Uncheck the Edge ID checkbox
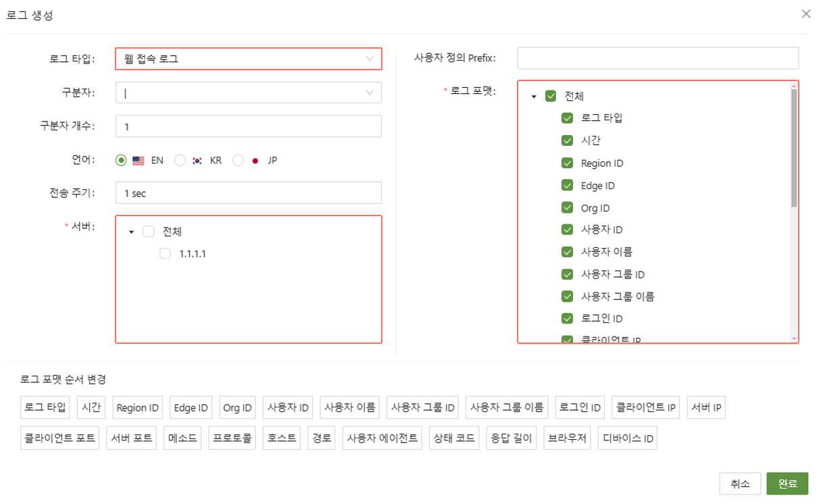Image resolution: width=821 pixels, height=504 pixels. point(567,185)
